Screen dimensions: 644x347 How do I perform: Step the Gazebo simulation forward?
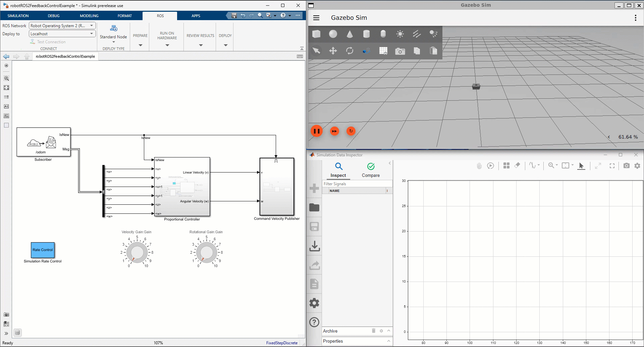334,131
